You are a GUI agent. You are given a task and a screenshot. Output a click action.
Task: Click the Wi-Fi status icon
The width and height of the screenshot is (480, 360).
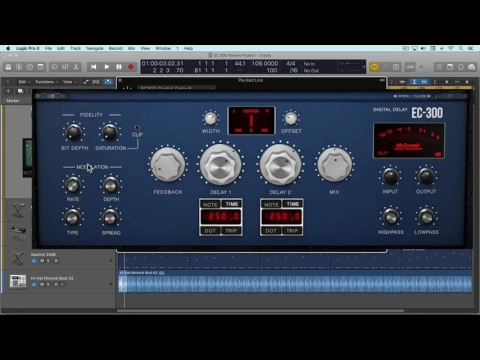(451, 48)
